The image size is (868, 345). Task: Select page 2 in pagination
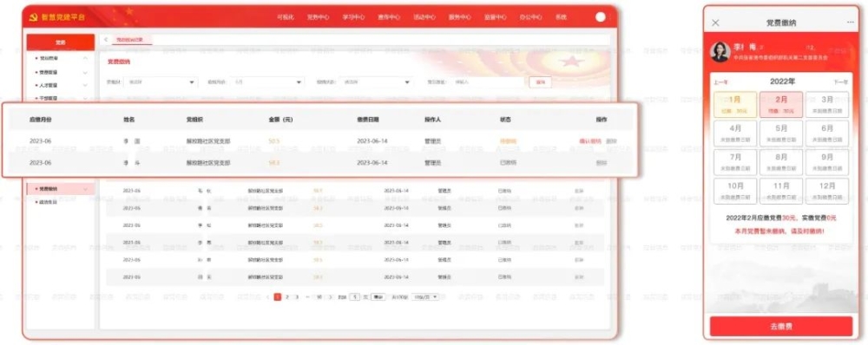[286, 297]
